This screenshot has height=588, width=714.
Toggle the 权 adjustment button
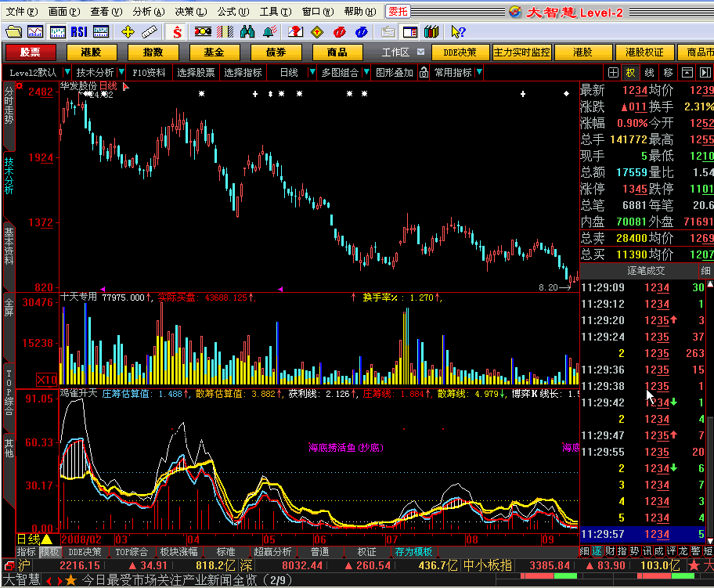pos(631,72)
